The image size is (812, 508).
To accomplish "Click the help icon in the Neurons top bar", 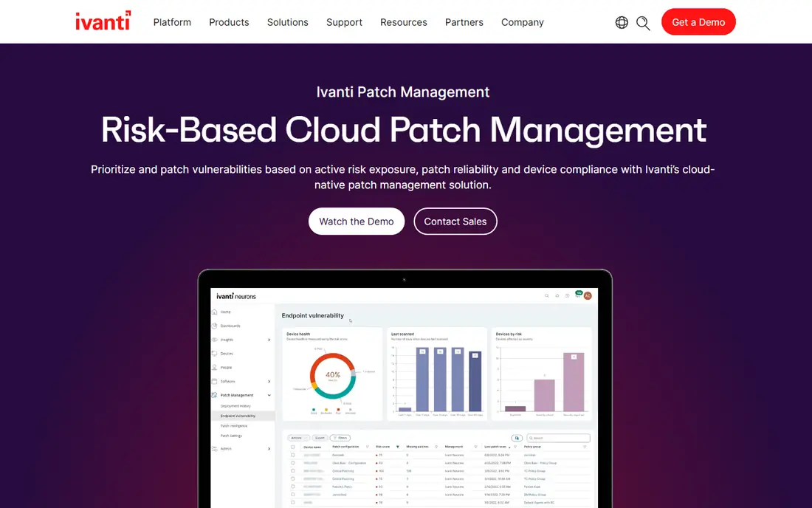I will (x=568, y=295).
